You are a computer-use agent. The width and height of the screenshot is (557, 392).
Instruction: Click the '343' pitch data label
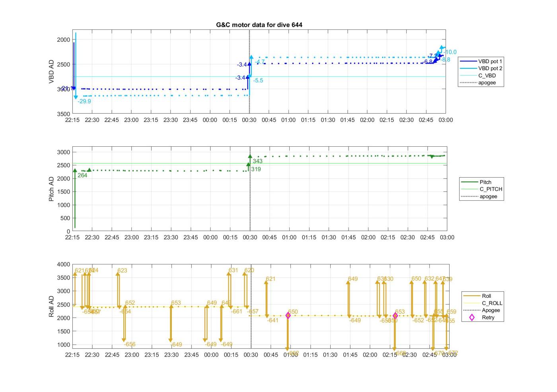click(x=257, y=161)
